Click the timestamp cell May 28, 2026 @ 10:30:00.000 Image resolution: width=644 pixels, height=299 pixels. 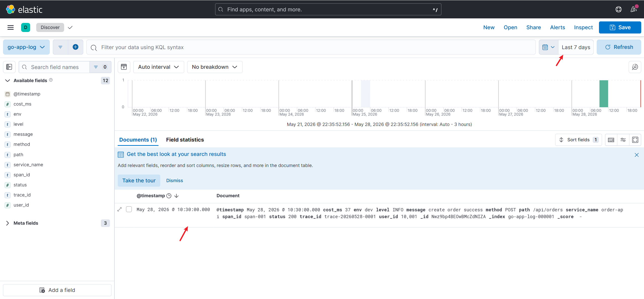click(x=173, y=210)
